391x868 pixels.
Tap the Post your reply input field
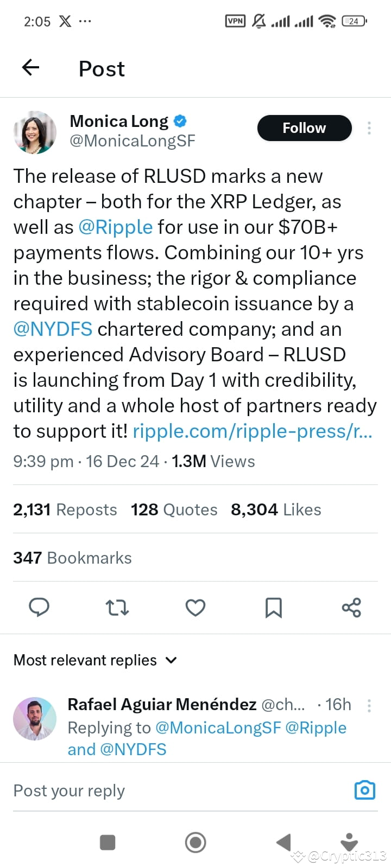pyautogui.click(x=68, y=790)
